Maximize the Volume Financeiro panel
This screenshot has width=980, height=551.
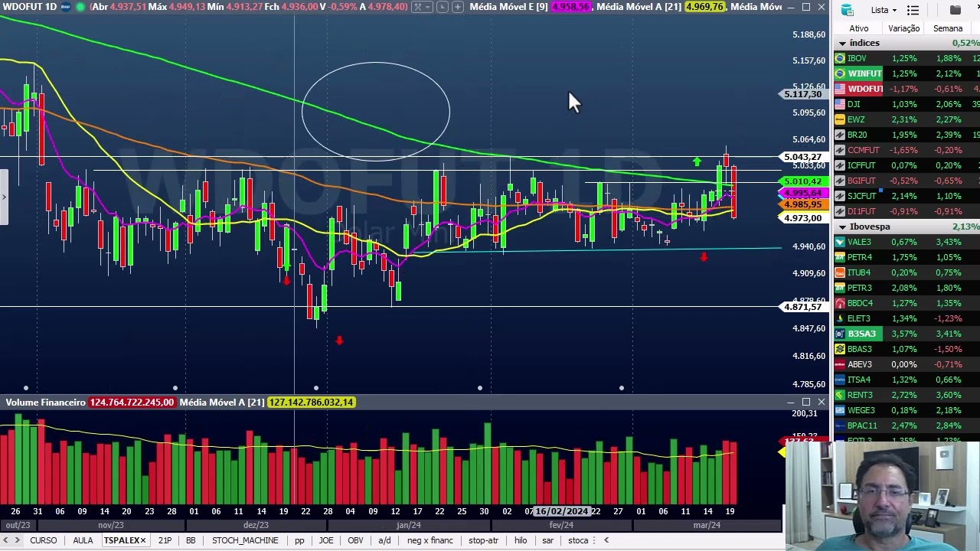tap(806, 402)
